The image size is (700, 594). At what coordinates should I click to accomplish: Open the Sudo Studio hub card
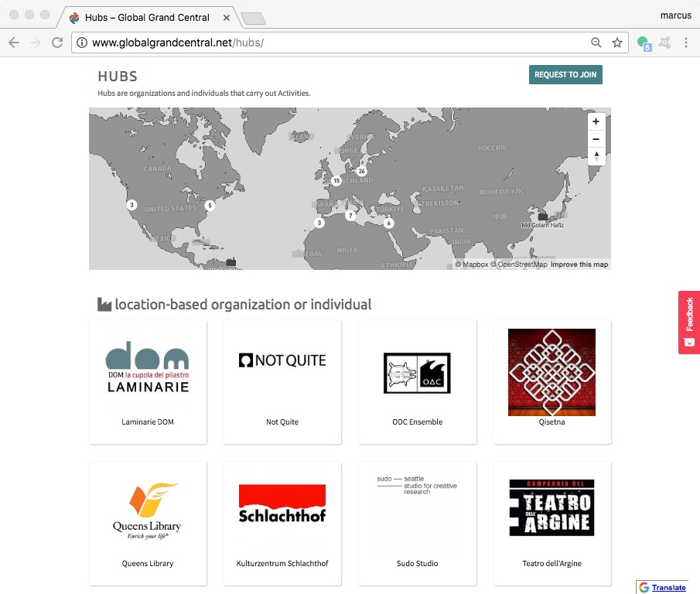coord(418,524)
